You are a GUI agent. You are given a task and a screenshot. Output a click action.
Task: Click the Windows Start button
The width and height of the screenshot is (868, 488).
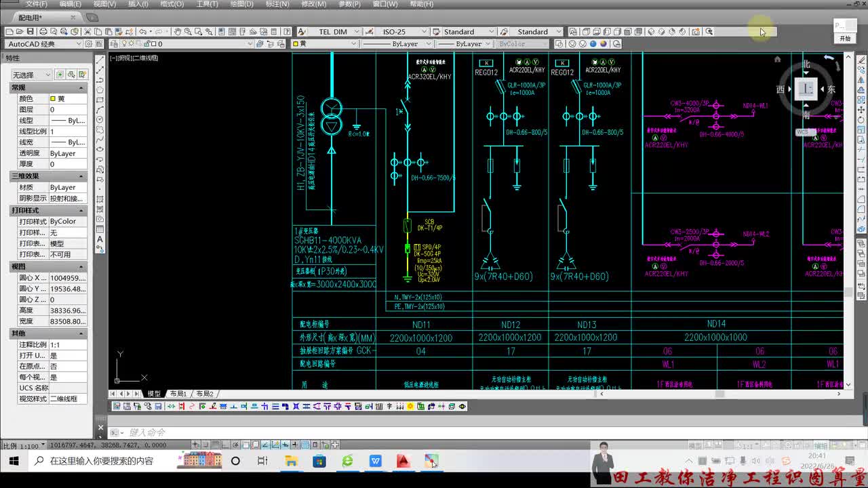14,461
